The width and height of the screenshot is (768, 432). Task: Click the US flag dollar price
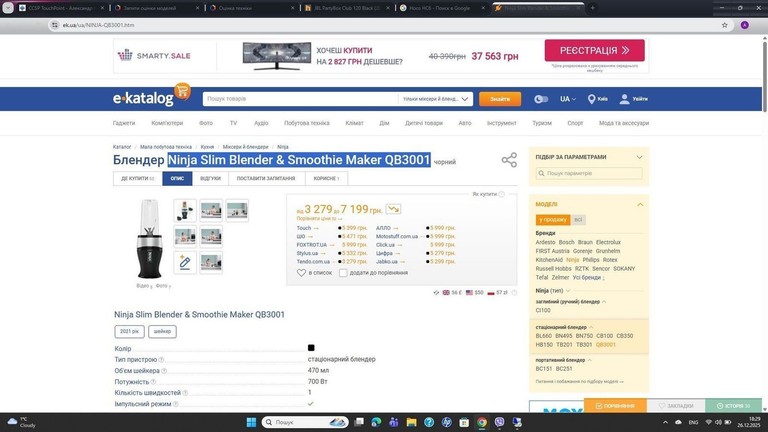[474, 292]
